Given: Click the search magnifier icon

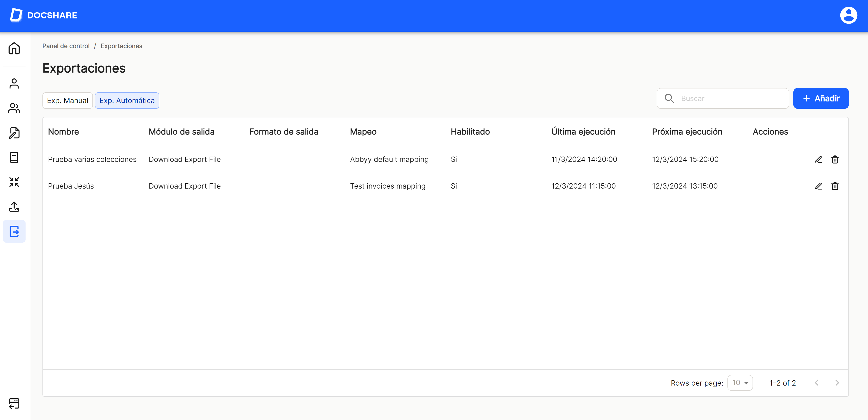Looking at the screenshot, I should [x=669, y=98].
